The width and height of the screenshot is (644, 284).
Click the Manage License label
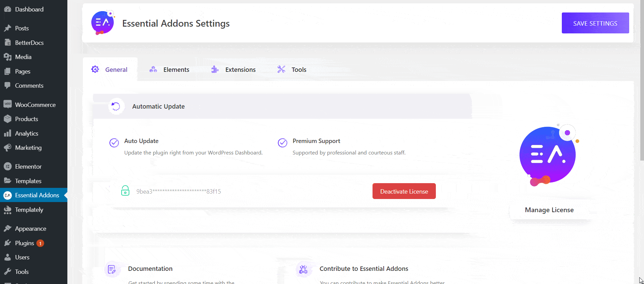(549, 210)
